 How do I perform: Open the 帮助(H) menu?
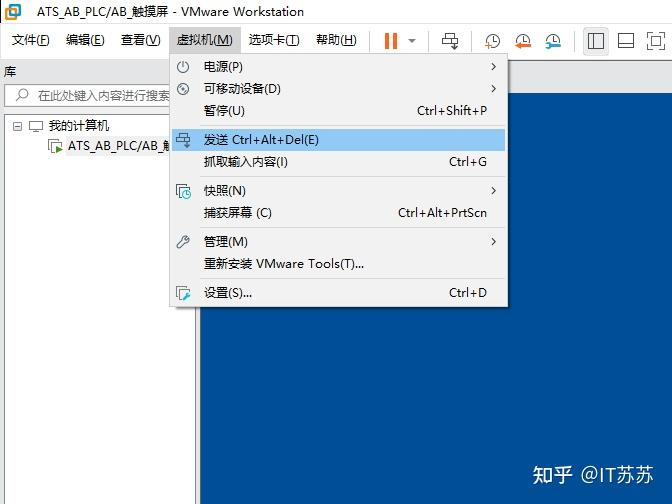coord(336,40)
